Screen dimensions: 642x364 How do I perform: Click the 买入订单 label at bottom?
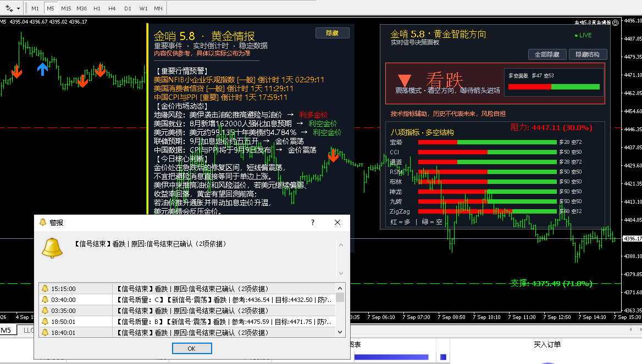547,344
